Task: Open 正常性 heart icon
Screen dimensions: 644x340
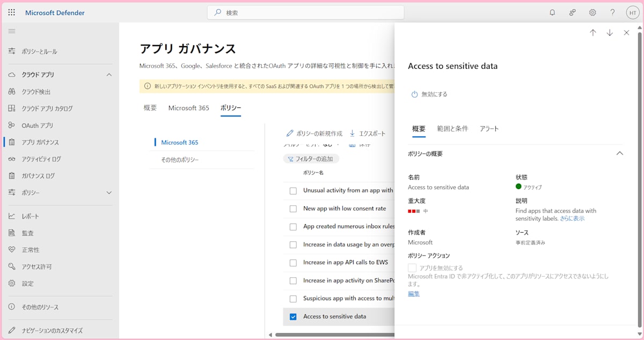Action: point(12,250)
